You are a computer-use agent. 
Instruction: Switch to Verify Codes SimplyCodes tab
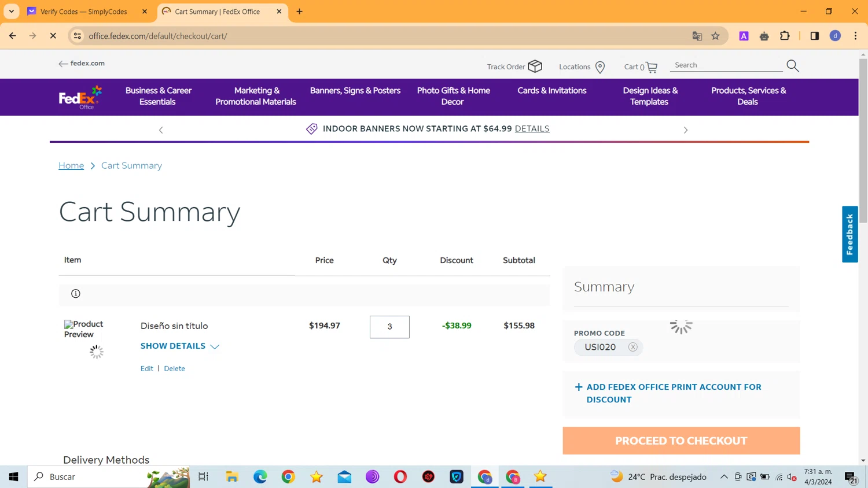click(x=84, y=12)
